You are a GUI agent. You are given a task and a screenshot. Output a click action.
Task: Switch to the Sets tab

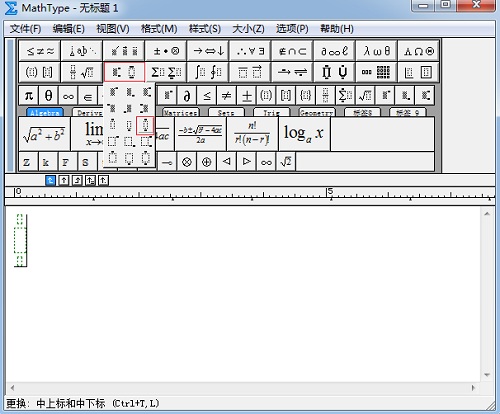click(226, 113)
